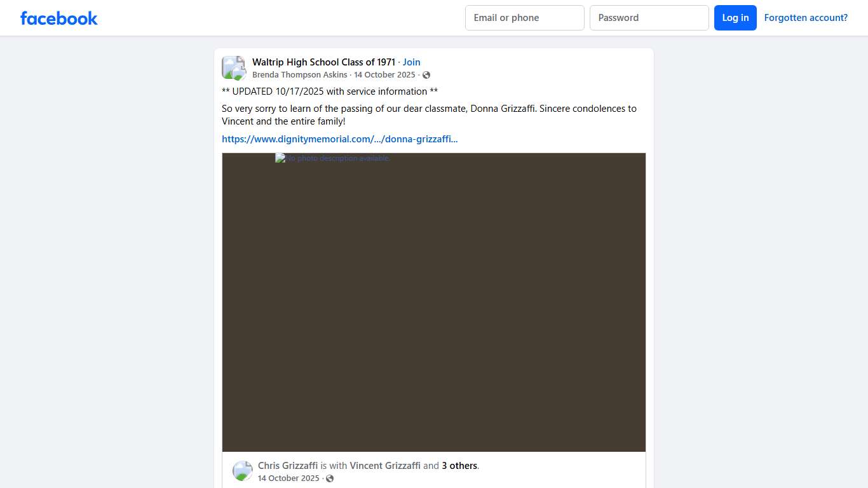The height and width of the screenshot is (488, 868).
Task: Open Chris Grizzaffi's profile picture
Action: [x=242, y=471]
